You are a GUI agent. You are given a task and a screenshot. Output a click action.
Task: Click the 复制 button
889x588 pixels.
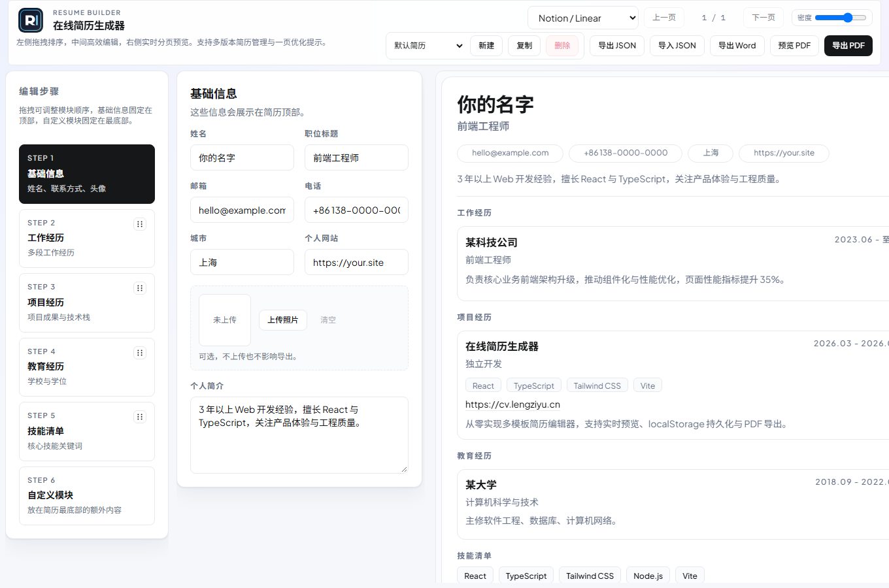(524, 46)
